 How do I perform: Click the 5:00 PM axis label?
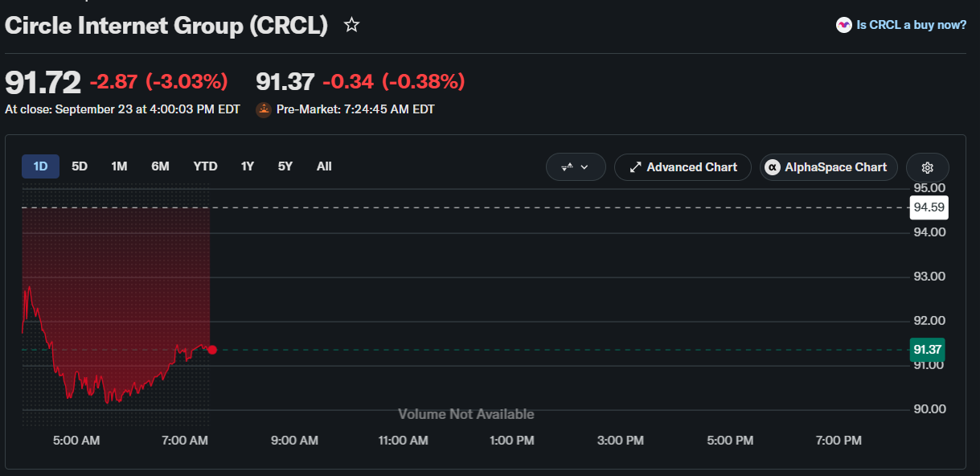point(731,441)
